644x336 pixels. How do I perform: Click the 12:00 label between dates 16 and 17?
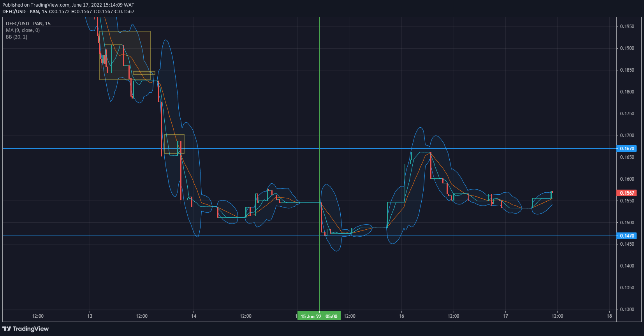(x=454, y=316)
